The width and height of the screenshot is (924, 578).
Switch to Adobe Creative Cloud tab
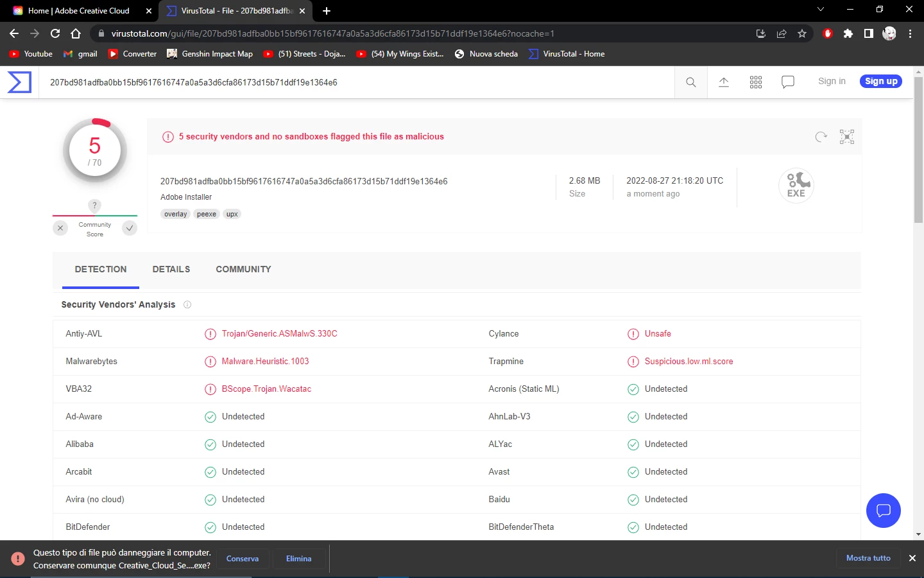tap(79, 11)
